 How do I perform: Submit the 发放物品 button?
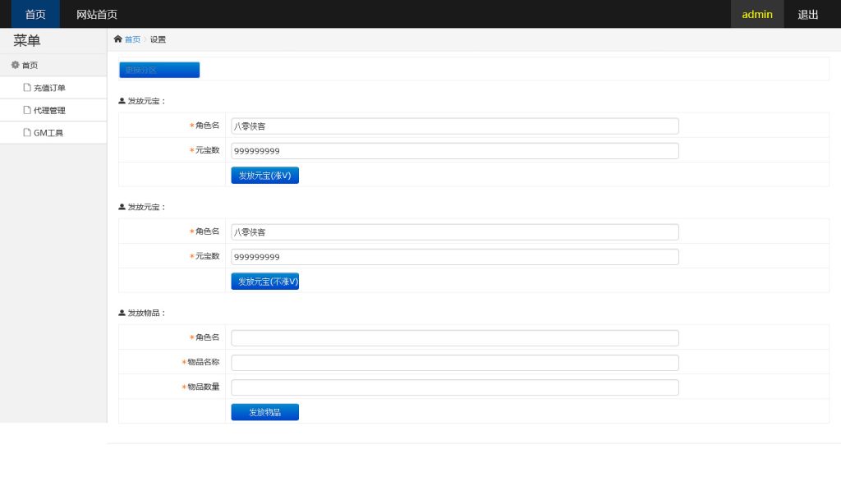(x=264, y=412)
